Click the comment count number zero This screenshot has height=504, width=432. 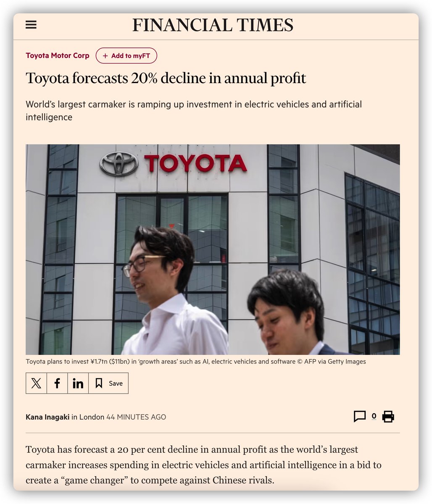coord(374,416)
